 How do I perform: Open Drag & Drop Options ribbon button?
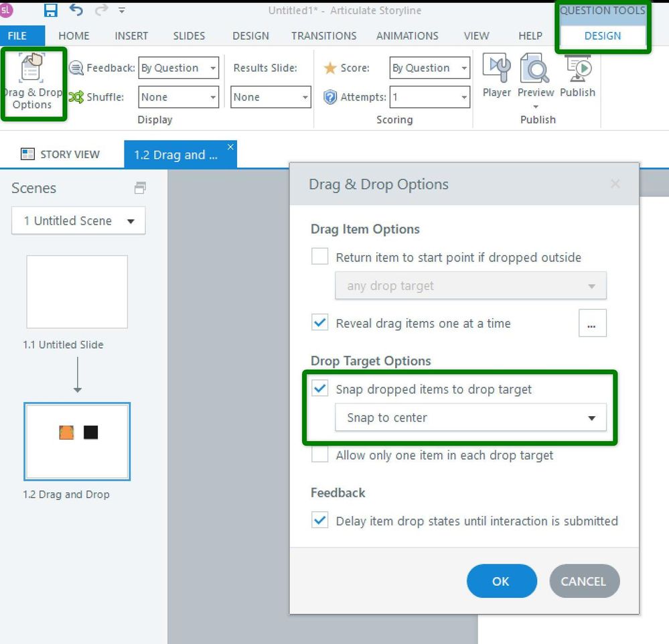click(x=32, y=82)
